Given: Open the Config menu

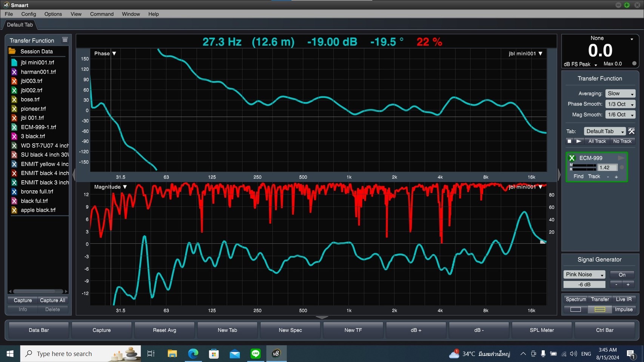Looking at the screenshot, I should (29, 14).
